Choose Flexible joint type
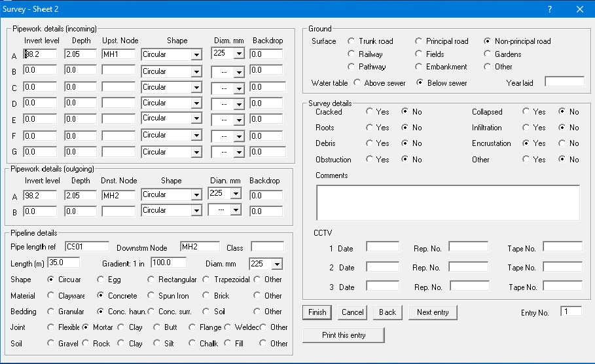595x364 pixels. 63,327
